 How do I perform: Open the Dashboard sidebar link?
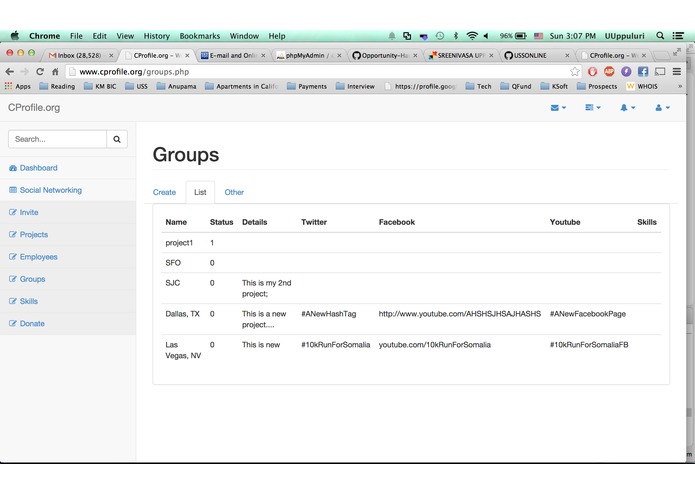click(x=39, y=168)
